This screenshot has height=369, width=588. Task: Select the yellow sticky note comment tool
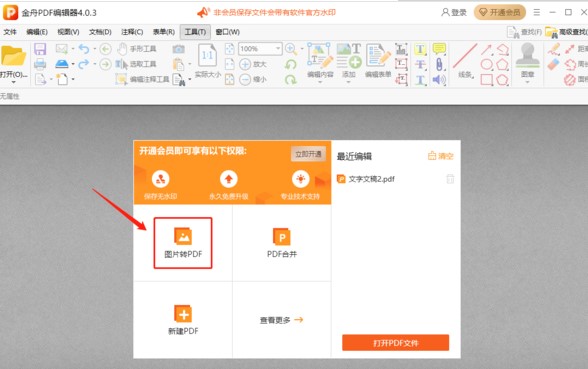pyautogui.click(x=439, y=48)
